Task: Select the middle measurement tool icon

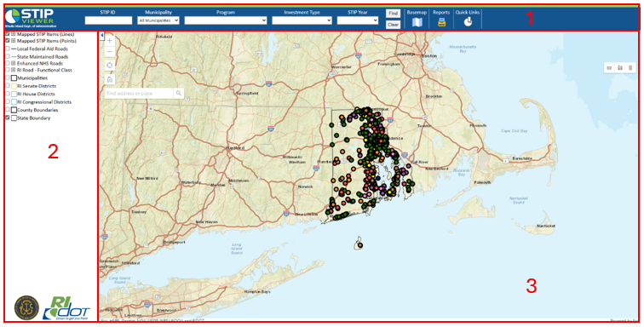Action: pyautogui.click(x=620, y=68)
